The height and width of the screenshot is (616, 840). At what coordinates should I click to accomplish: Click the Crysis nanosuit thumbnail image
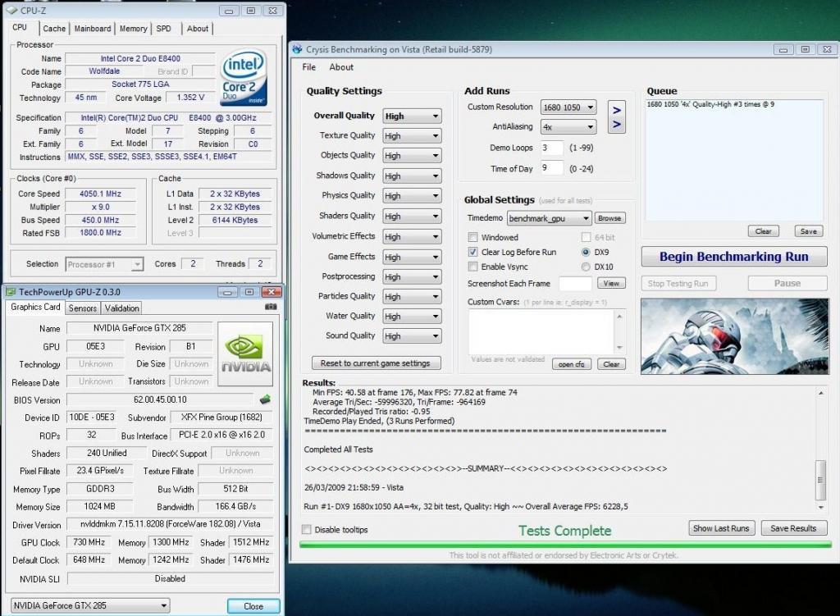(x=734, y=335)
